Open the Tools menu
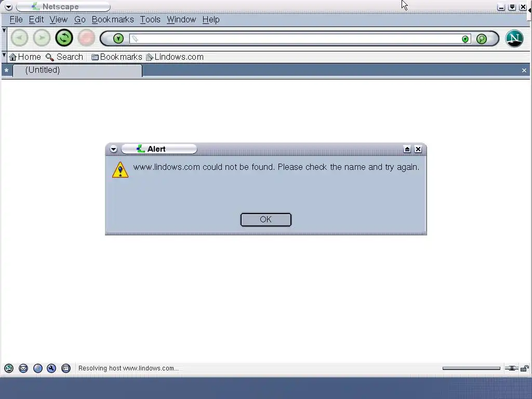The height and width of the screenshot is (399, 532). (150, 20)
